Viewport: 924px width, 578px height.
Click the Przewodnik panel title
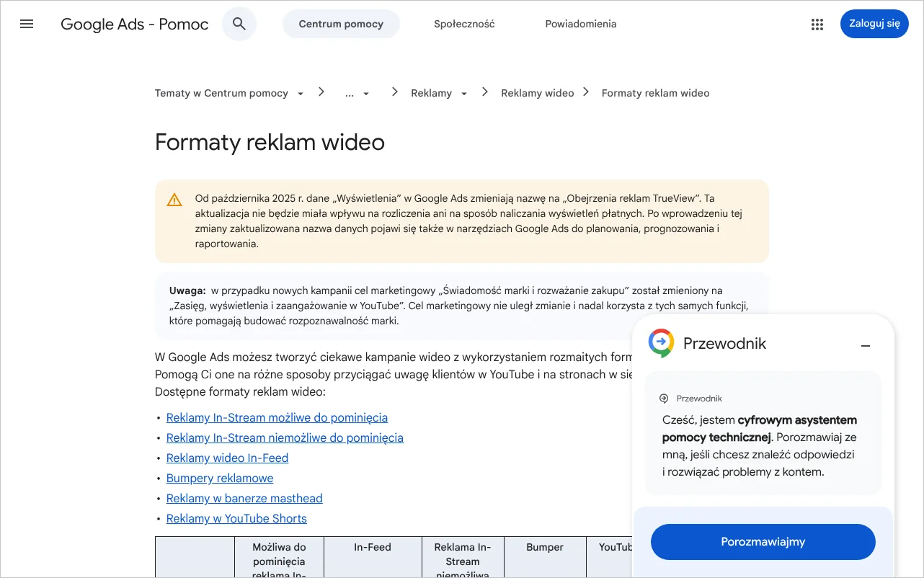click(x=724, y=344)
